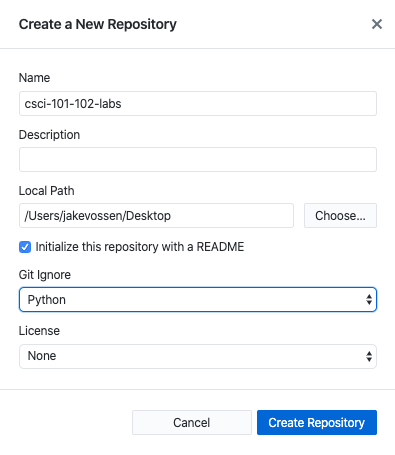The height and width of the screenshot is (455, 395).
Task: Click the Git Ignore label
Action: point(45,275)
